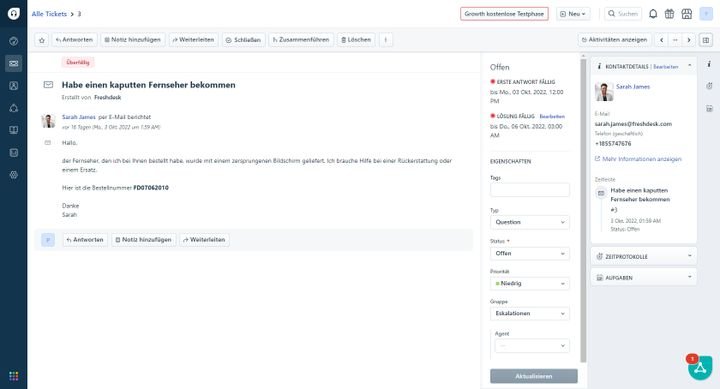The image size is (720, 389).
Task: Open the Status dropdown showing Offen
Action: pos(530,254)
